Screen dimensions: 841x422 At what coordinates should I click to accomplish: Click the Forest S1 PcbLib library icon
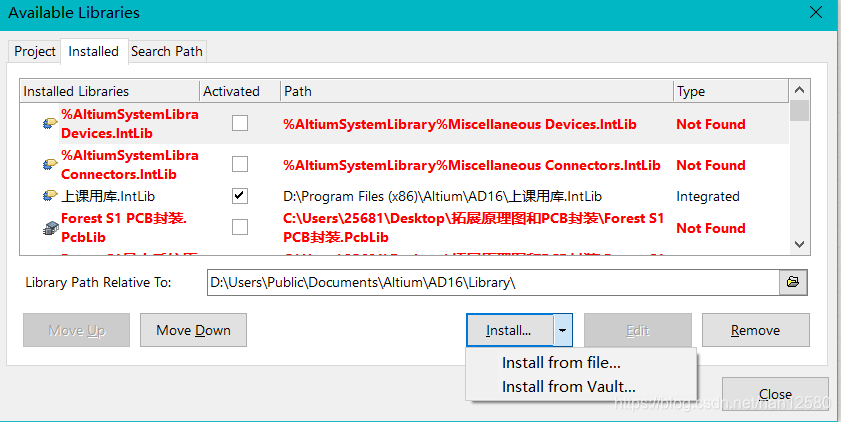click(49, 228)
